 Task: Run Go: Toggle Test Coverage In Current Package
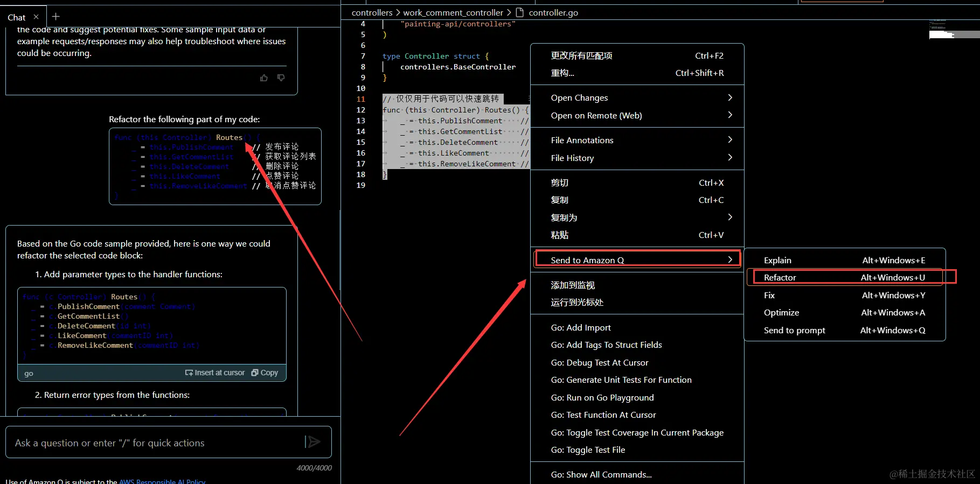coord(637,433)
